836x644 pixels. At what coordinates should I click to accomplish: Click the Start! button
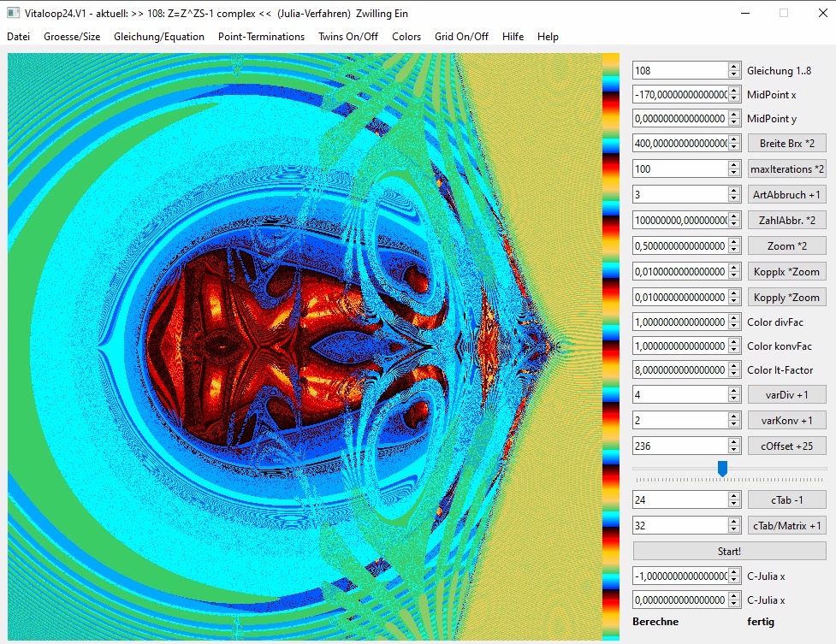point(729,552)
